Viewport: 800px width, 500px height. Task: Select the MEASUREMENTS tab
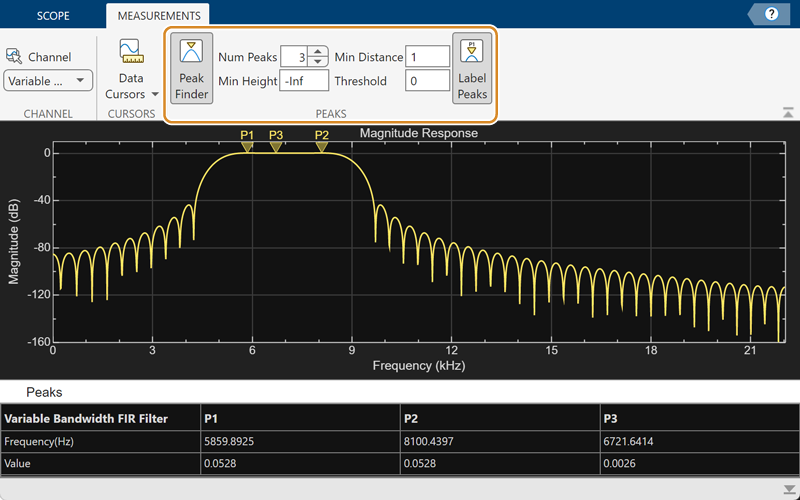coord(159,15)
